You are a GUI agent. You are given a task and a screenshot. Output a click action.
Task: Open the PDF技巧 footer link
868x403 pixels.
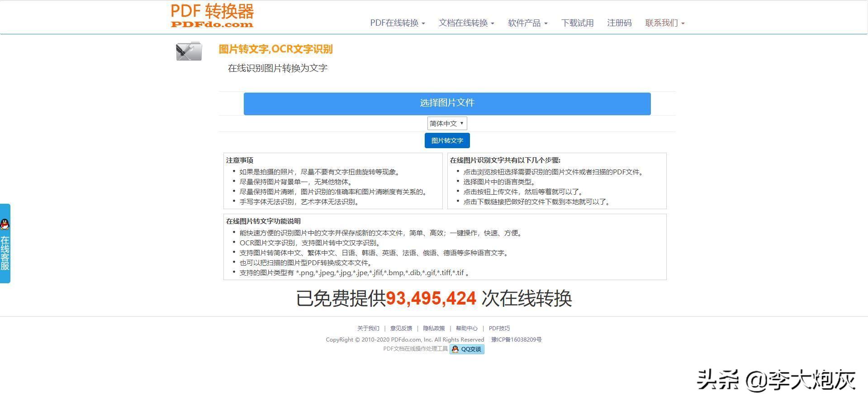(499, 328)
